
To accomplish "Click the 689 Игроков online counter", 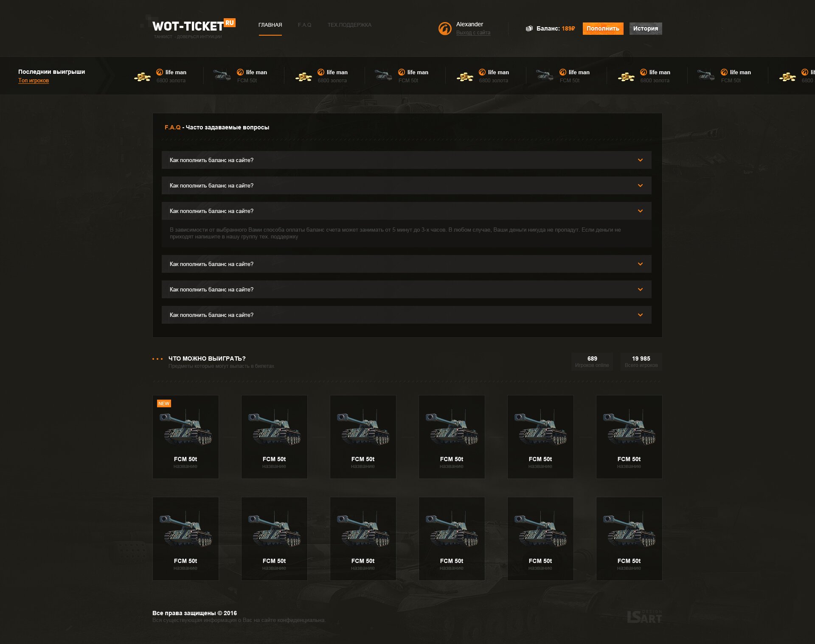I will click(592, 361).
